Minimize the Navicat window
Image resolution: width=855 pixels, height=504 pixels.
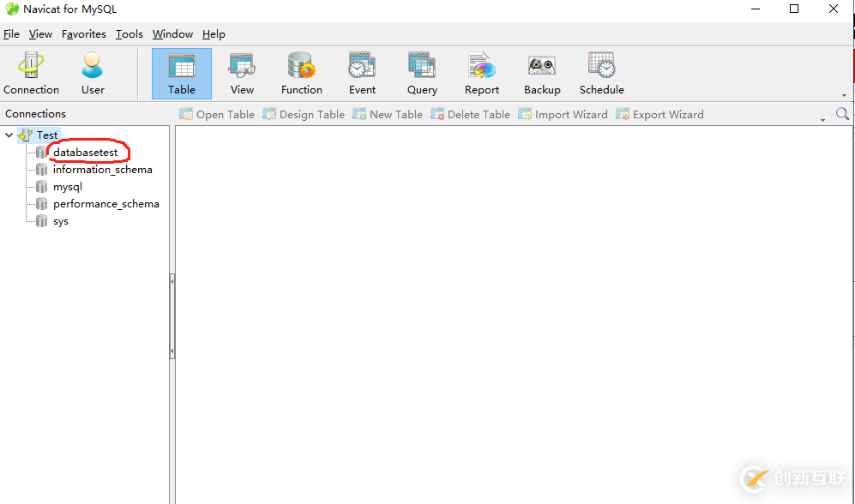coord(756,9)
